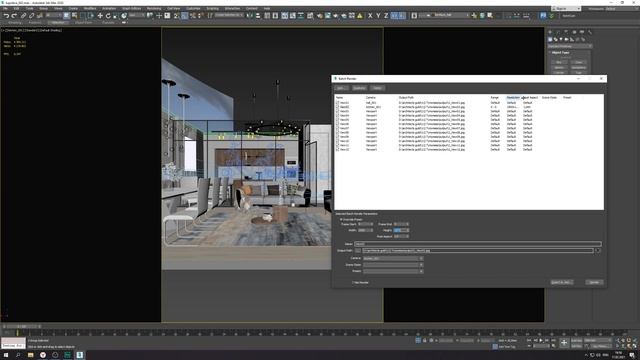Screen dimensions: 640x360
Task: Click the Height value field
Action: pyautogui.click(x=400, y=230)
